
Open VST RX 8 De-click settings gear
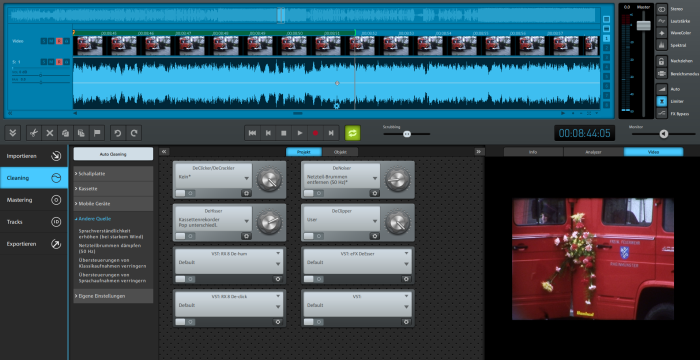(x=278, y=322)
